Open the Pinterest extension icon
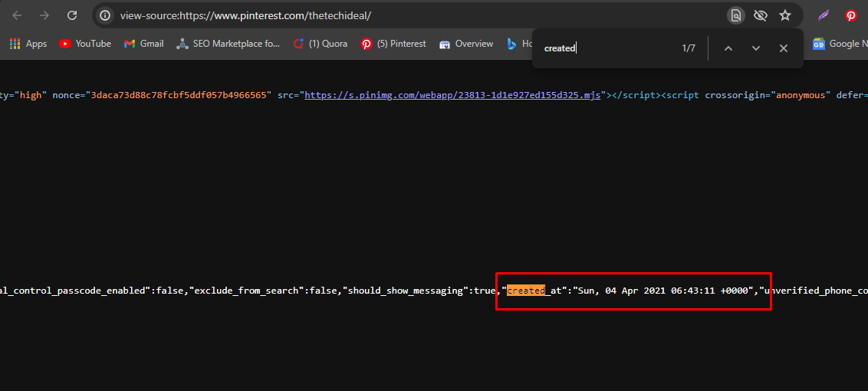Screen dimensions: 868x391 850,15
